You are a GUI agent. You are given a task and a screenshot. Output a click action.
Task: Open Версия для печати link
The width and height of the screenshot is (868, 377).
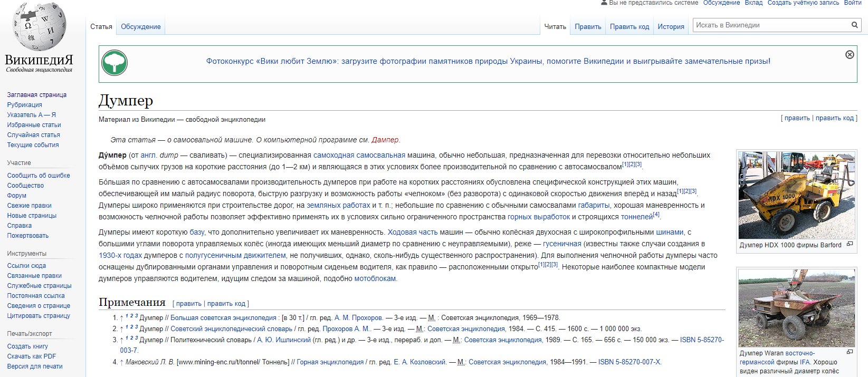[x=35, y=366]
